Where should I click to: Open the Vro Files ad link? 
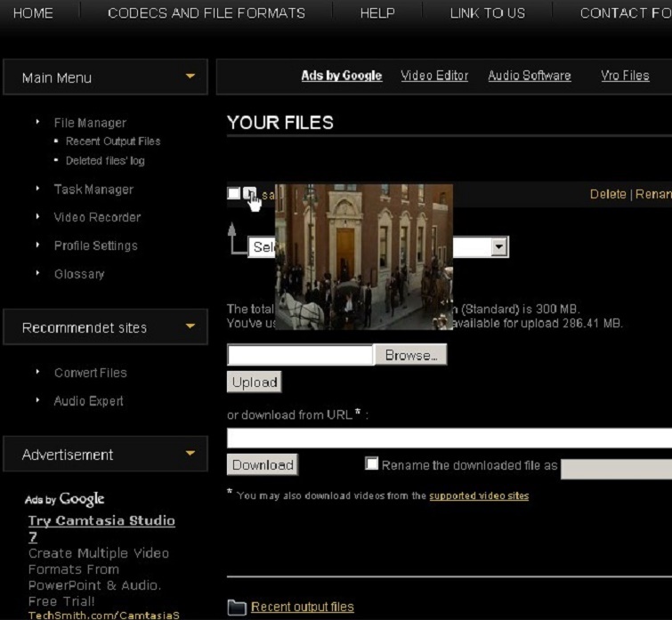pyautogui.click(x=625, y=76)
